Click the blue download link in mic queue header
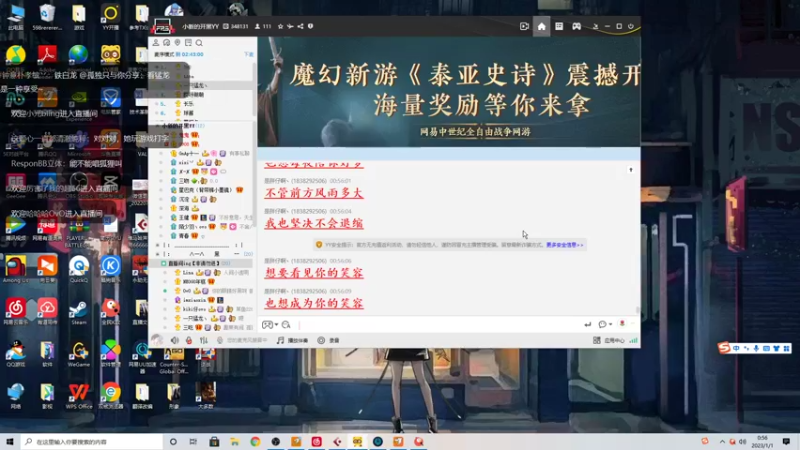The width and height of the screenshot is (800, 450). [248, 54]
